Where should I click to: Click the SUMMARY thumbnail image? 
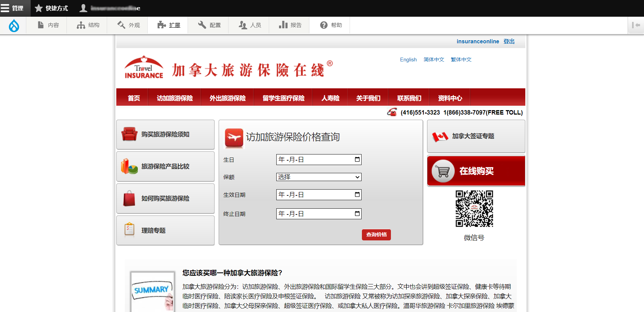(x=152, y=292)
